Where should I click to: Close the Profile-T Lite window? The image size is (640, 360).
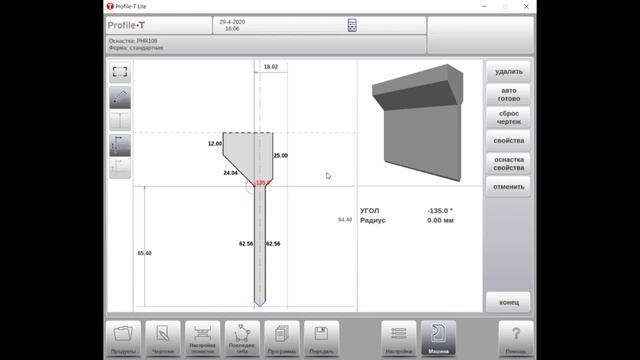click(526, 7)
